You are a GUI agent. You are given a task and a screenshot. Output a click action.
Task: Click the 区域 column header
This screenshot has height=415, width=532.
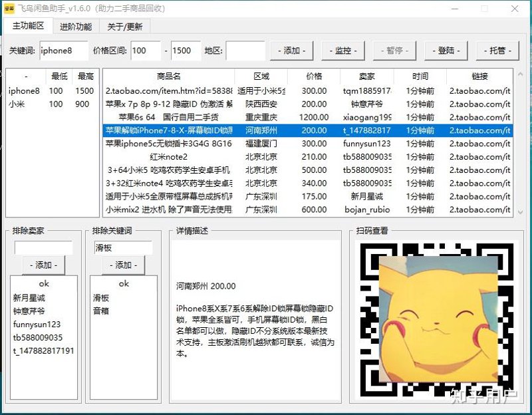click(261, 76)
